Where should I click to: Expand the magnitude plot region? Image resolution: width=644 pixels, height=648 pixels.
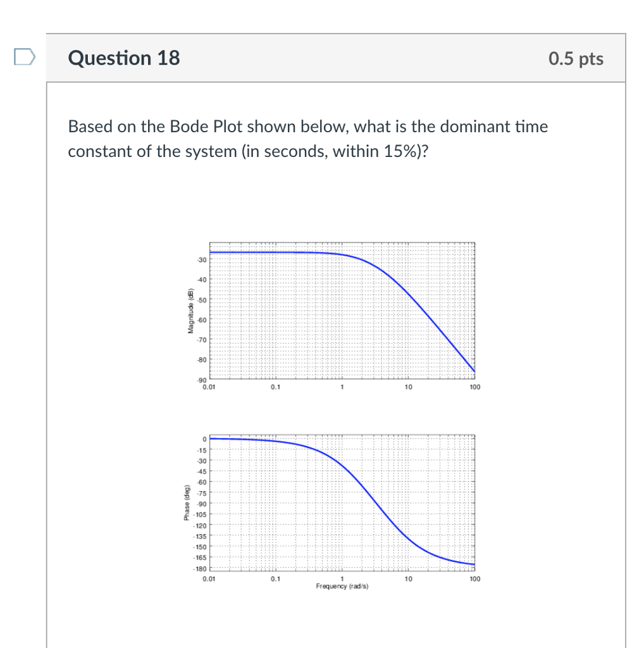pyautogui.click(x=342, y=310)
